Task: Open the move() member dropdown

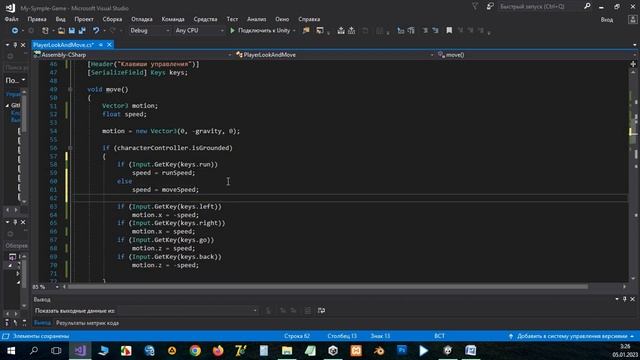Action: click(536, 55)
